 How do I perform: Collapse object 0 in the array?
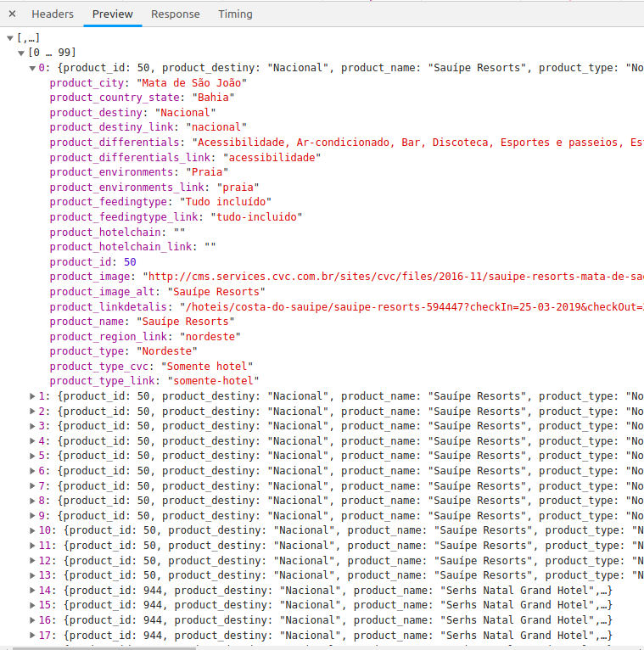click(x=32, y=68)
